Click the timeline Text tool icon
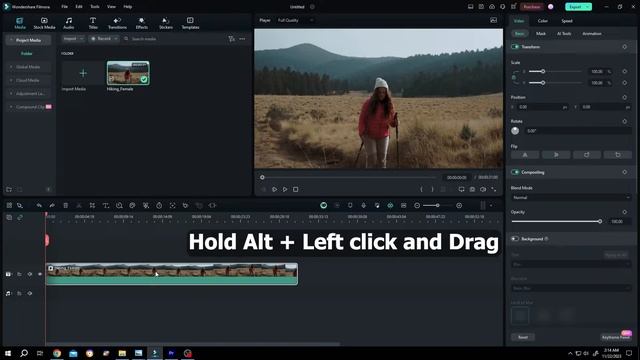This screenshot has width=640, height=360. pyautogui.click(x=106, y=205)
